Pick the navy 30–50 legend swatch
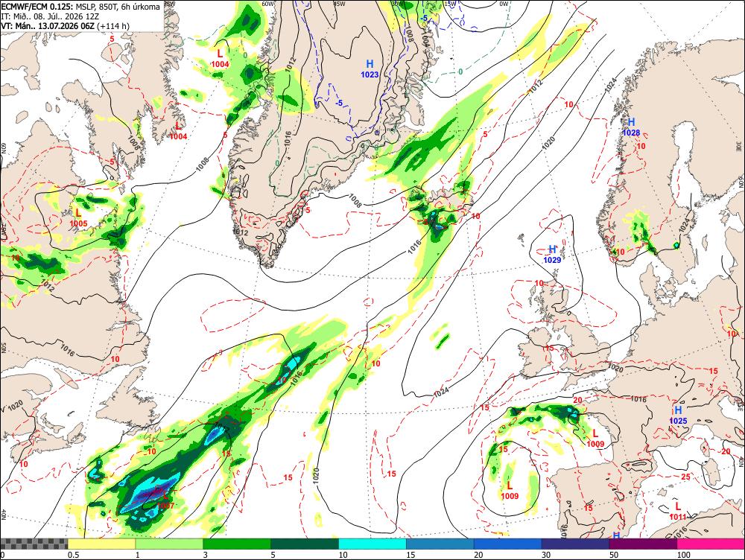The image size is (745, 560). pos(575,544)
